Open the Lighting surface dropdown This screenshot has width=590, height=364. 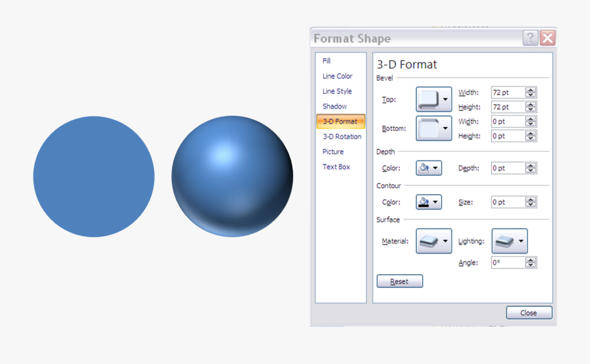(509, 241)
